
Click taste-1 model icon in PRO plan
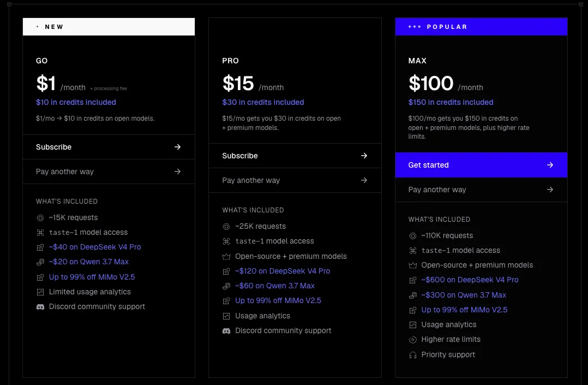(x=226, y=241)
